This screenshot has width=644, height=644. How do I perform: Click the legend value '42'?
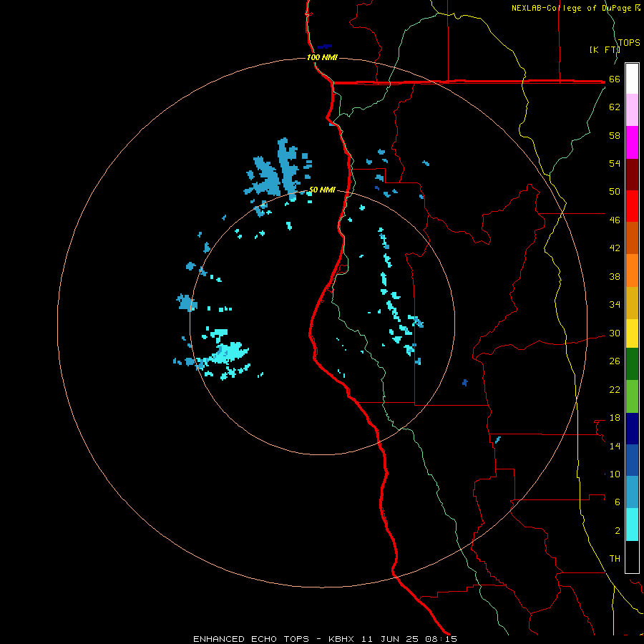[615, 248]
